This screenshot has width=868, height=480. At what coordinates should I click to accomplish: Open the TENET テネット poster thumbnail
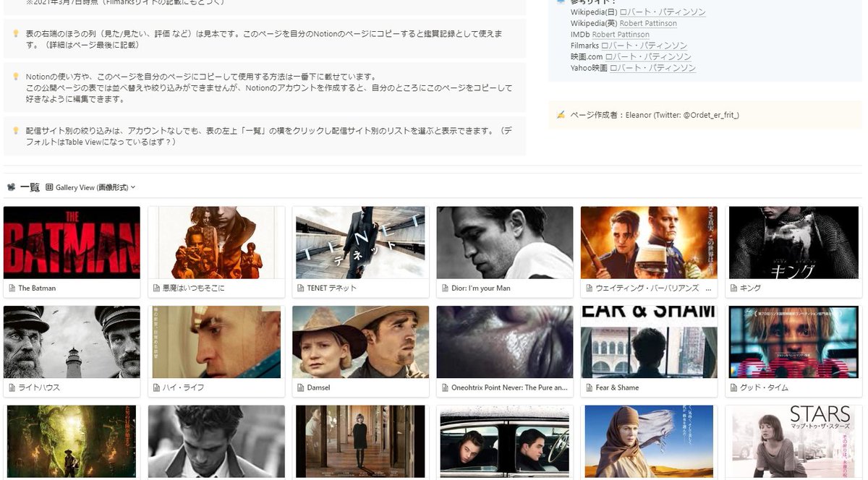coord(360,243)
